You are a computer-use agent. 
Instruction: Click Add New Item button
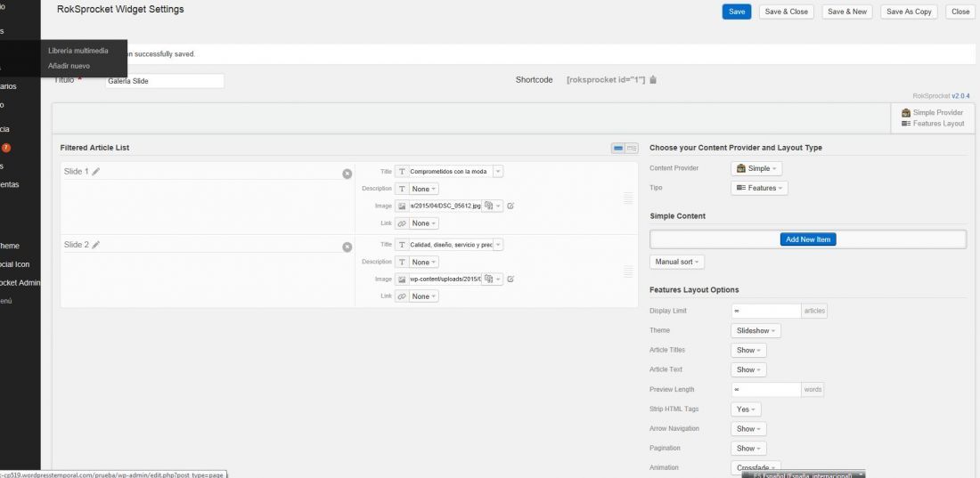(x=807, y=239)
